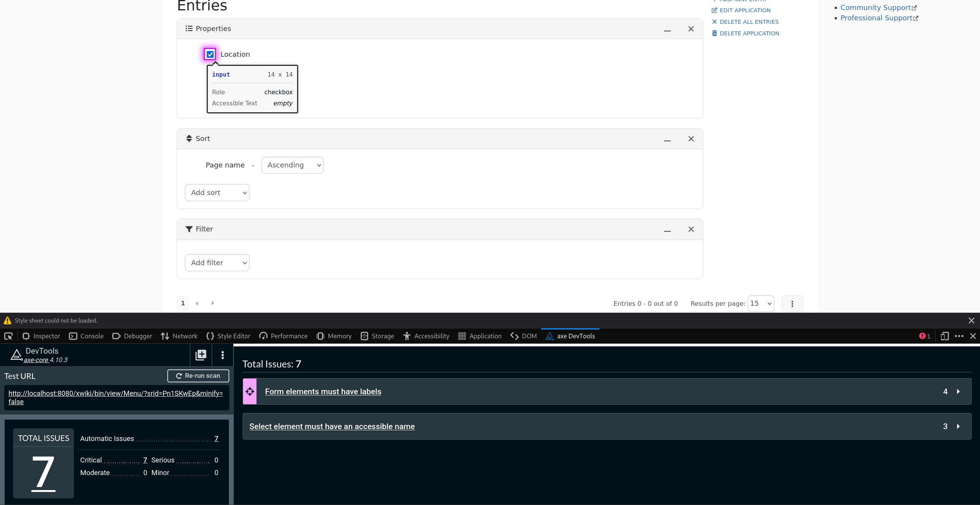980x505 pixels.
Task: Open the Results per page selector
Action: click(x=761, y=303)
